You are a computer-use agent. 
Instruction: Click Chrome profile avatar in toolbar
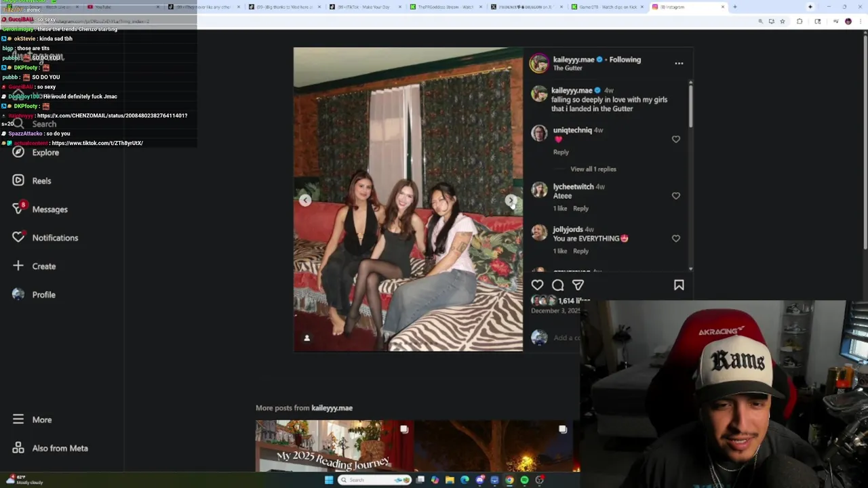click(848, 21)
